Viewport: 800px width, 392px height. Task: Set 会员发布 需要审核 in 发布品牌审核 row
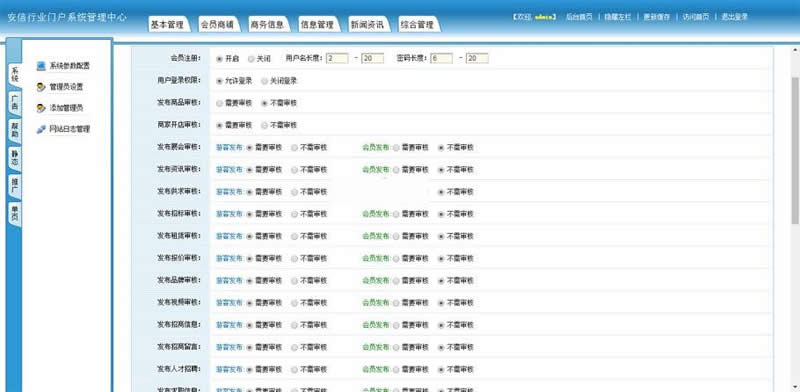396,281
